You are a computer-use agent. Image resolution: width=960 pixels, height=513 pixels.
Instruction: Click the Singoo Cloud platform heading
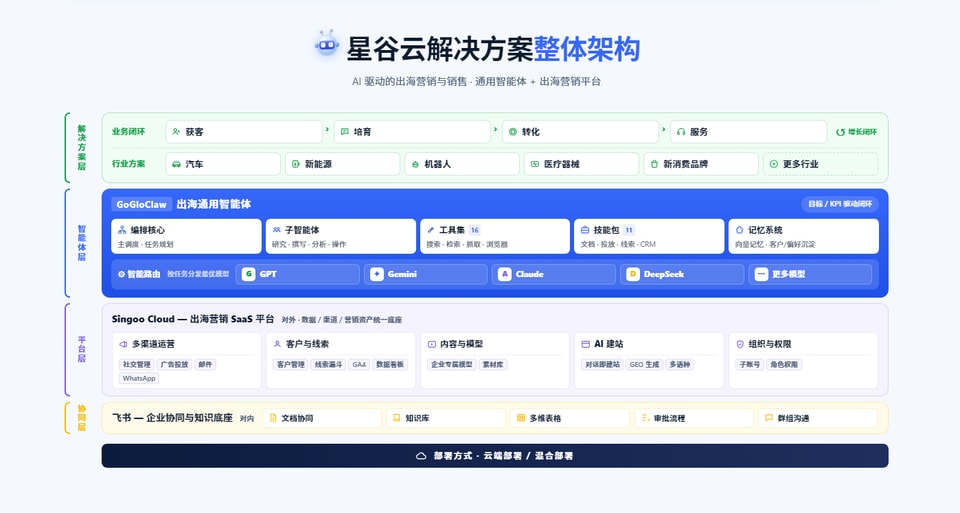click(193, 319)
